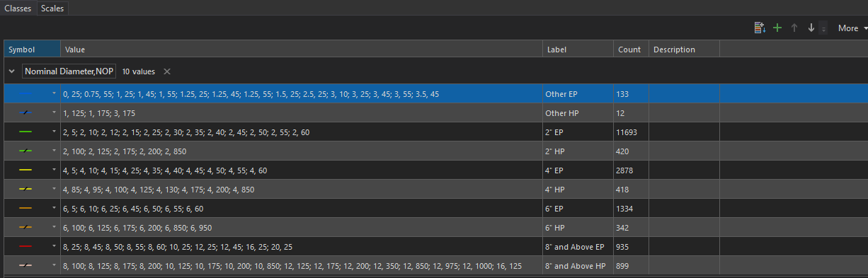Switch to the Scales tab
Viewport: 868px width, 278px height.
(x=52, y=8)
